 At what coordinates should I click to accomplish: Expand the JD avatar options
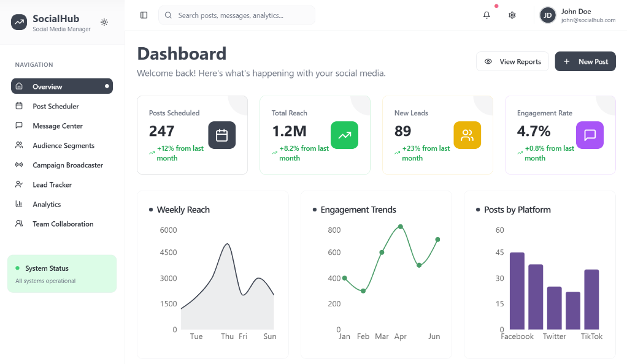[x=547, y=15]
